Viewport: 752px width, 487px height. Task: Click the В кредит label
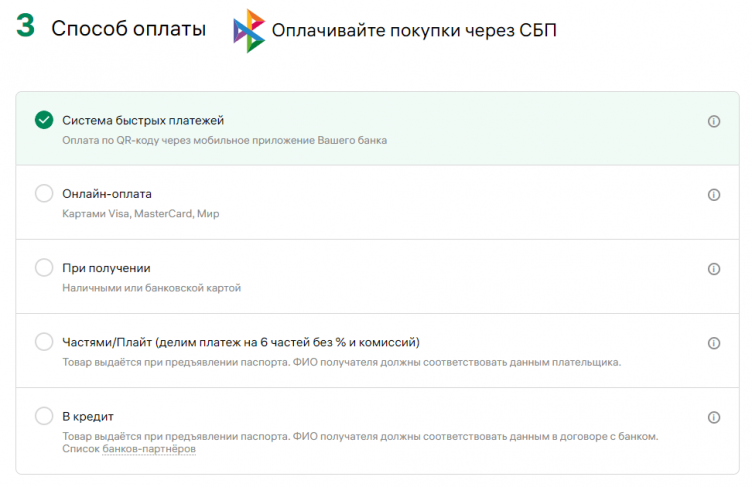point(88,416)
